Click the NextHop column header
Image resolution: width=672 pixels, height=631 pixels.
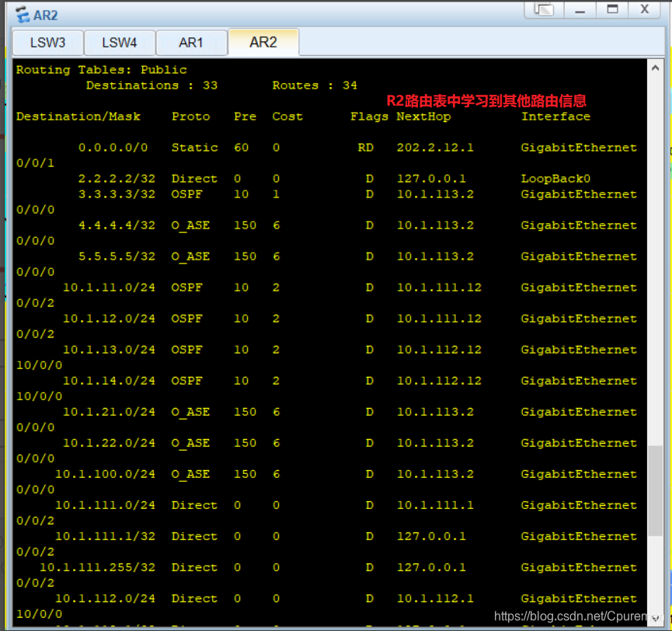[x=424, y=117]
